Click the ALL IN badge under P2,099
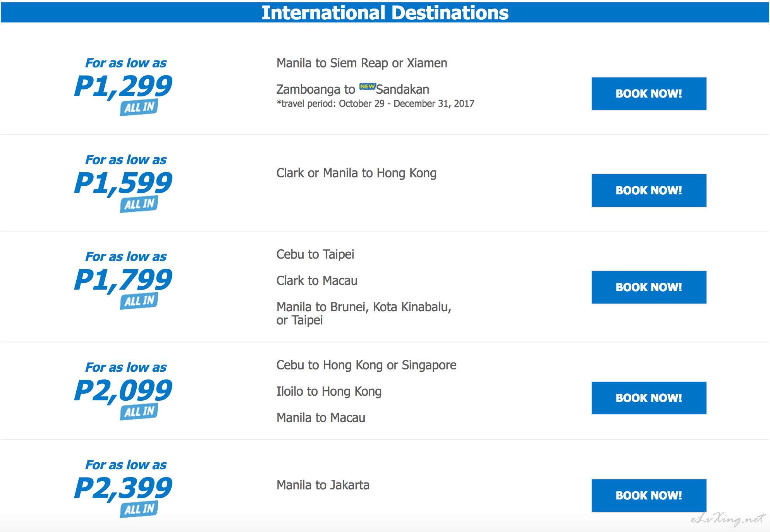Image resolution: width=770 pixels, height=532 pixels. point(139,412)
